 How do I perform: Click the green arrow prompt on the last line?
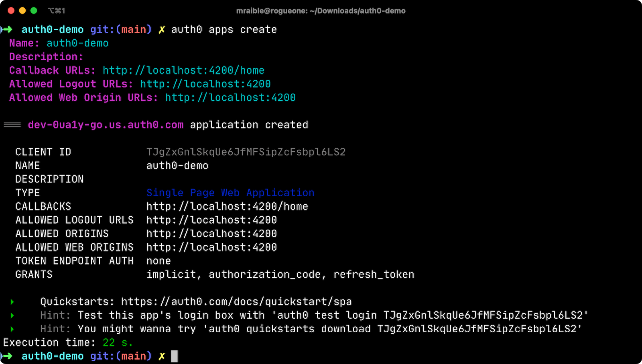tap(7, 356)
